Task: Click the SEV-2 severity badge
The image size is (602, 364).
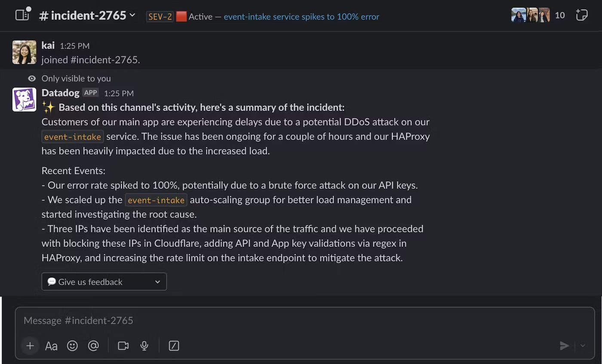Action: (160, 16)
